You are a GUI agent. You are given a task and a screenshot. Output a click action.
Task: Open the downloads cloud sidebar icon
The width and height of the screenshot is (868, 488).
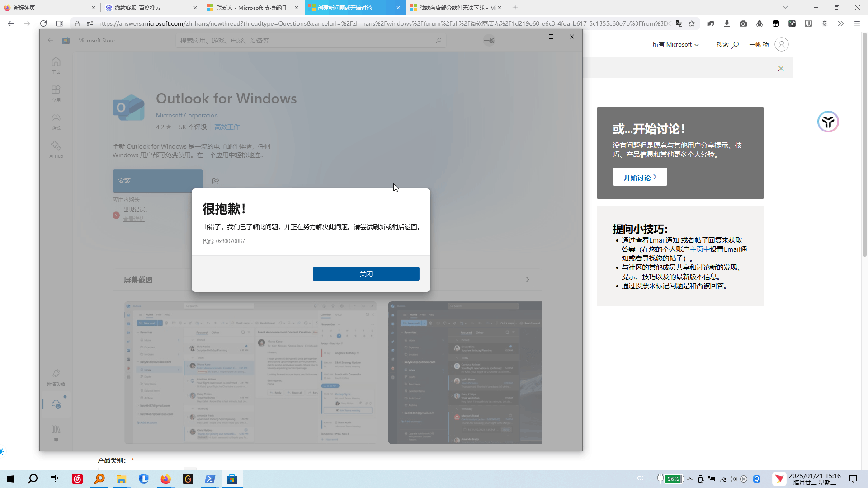click(56, 404)
